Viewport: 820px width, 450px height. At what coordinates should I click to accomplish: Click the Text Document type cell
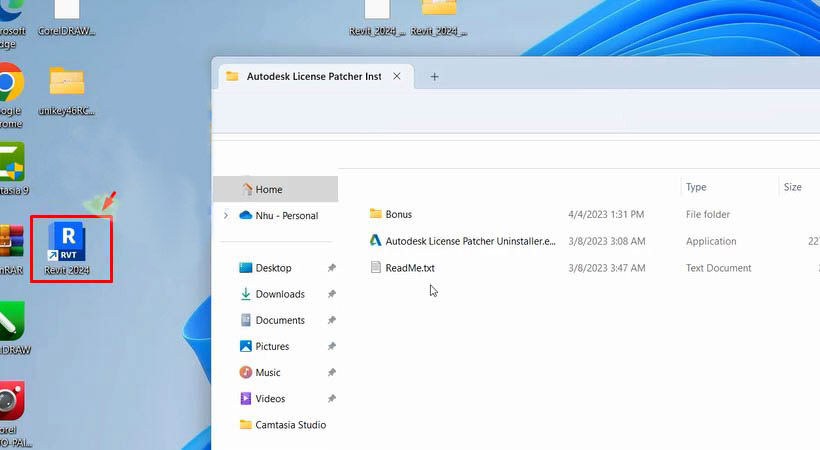tap(718, 267)
